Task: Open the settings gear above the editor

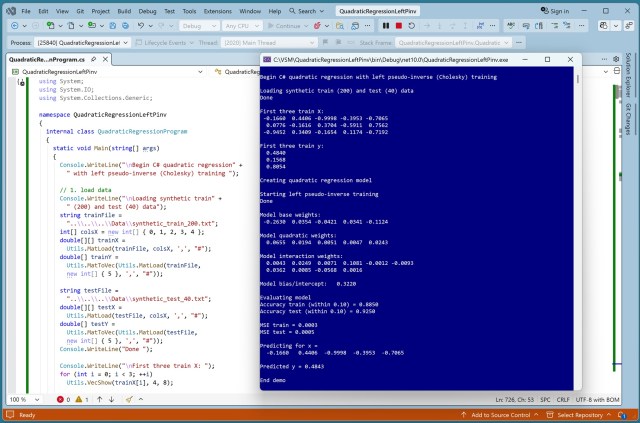Action: point(616,60)
